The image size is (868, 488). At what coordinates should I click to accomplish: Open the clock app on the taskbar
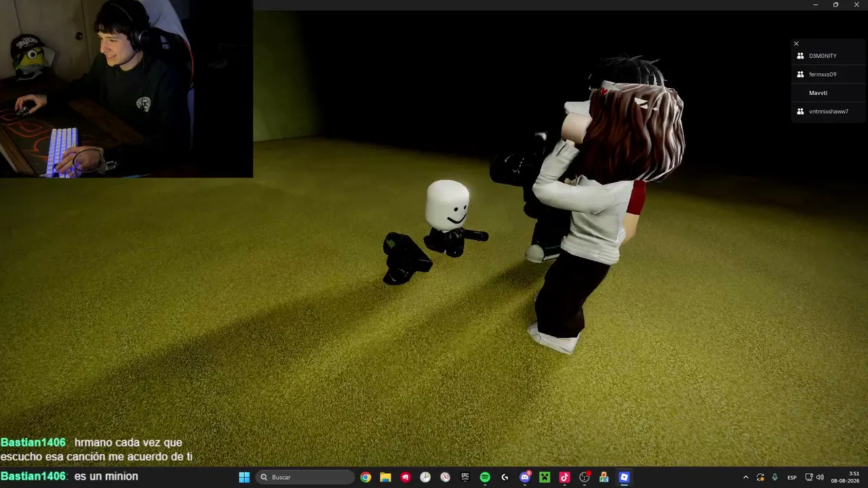(x=425, y=477)
